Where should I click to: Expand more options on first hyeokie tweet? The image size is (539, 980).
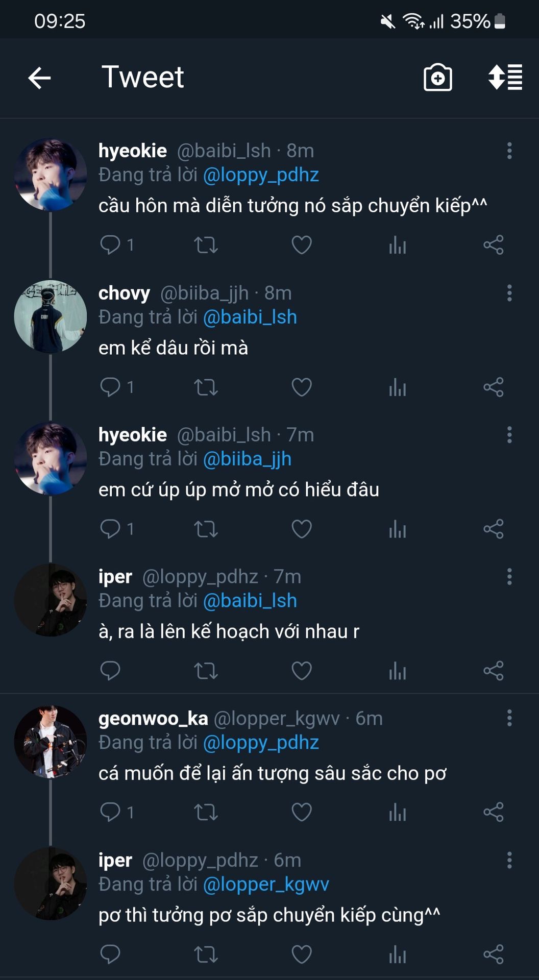(x=509, y=151)
